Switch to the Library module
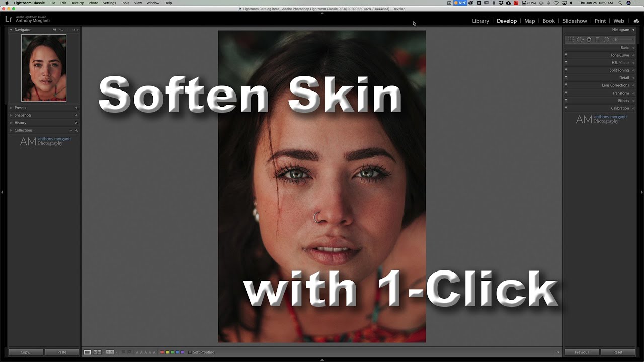The width and height of the screenshot is (644, 362). point(480,21)
